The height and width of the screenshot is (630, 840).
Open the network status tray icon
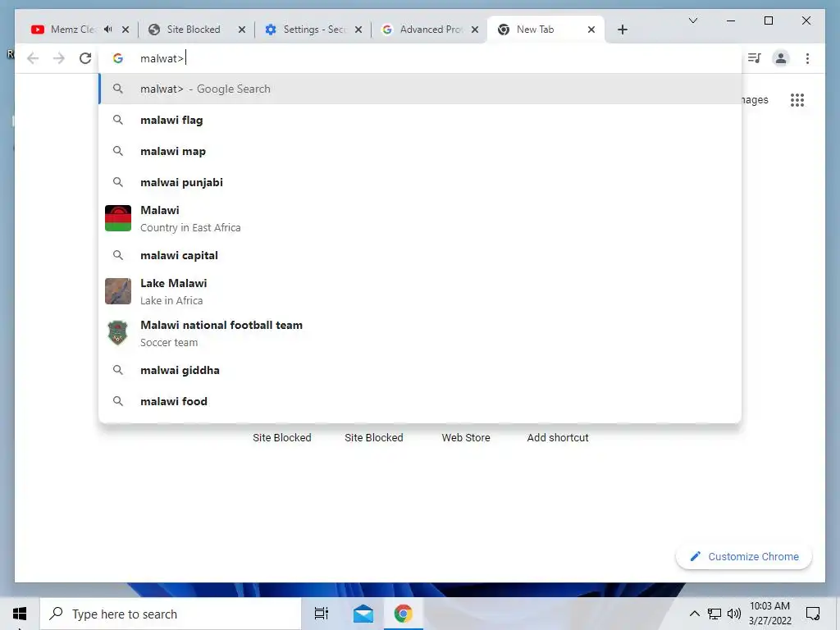click(x=714, y=614)
